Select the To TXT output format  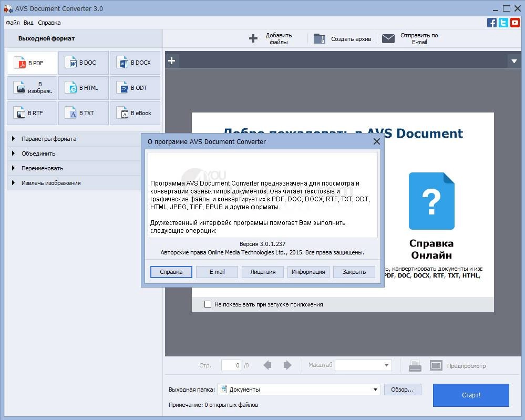point(84,113)
